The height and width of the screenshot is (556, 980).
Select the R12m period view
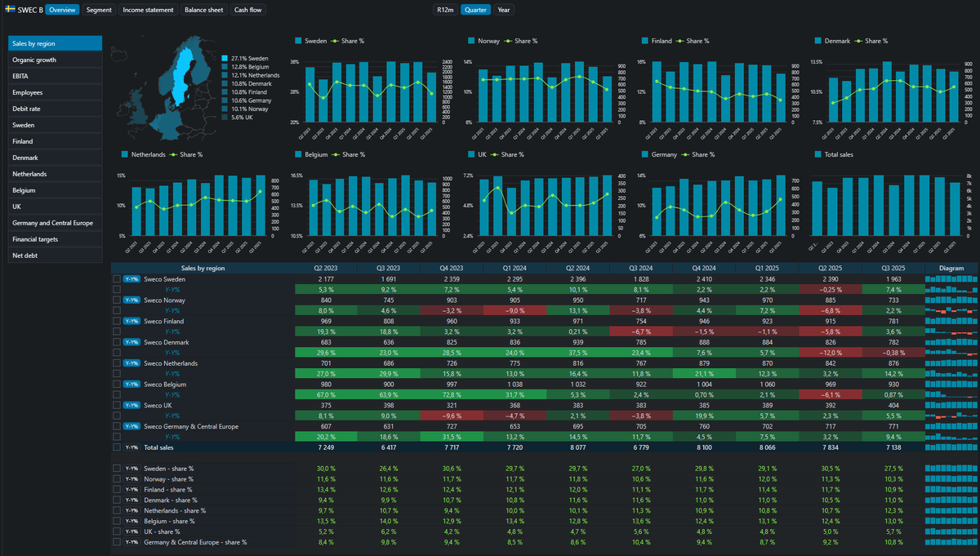click(445, 10)
